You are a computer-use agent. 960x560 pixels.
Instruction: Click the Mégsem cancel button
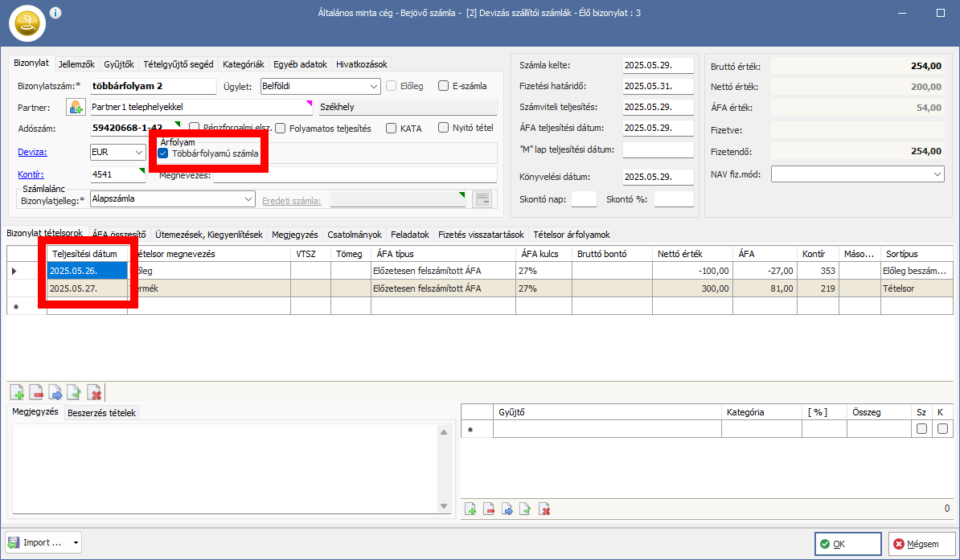click(922, 543)
